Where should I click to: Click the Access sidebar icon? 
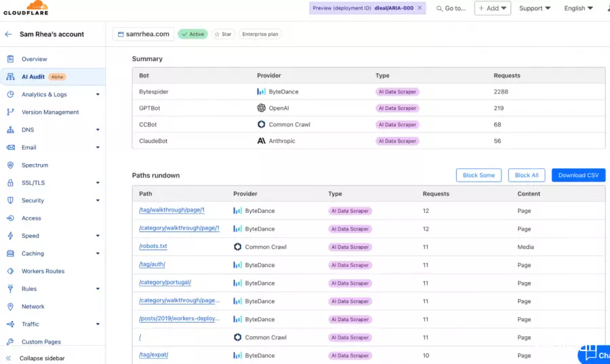[10, 218]
